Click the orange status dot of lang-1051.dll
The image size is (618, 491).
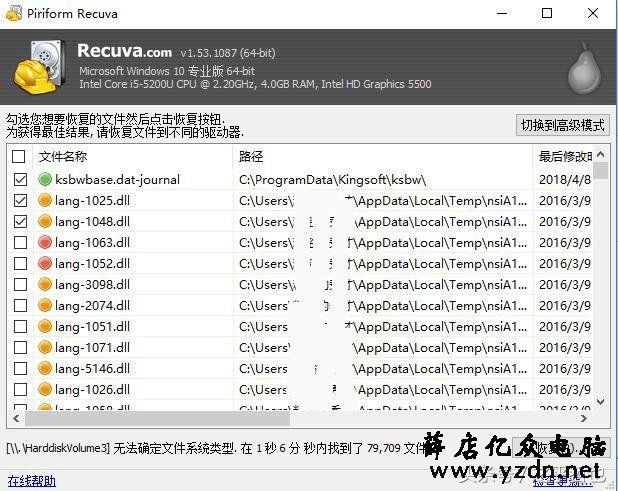pos(45,326)
